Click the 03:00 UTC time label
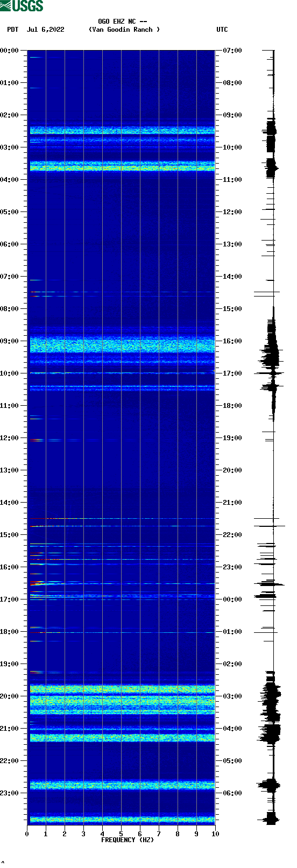 [x=232, y=696]
